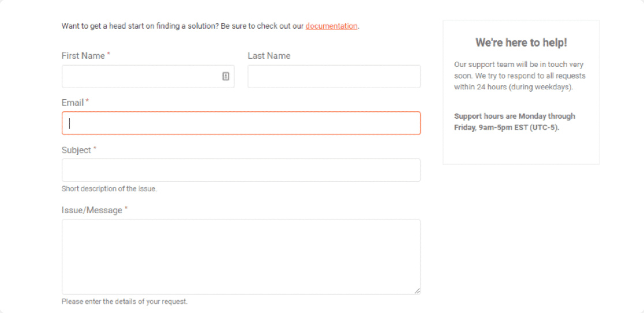
Task: Click the Last Name label
Action: pyautogui.click(x=269, y=56)
